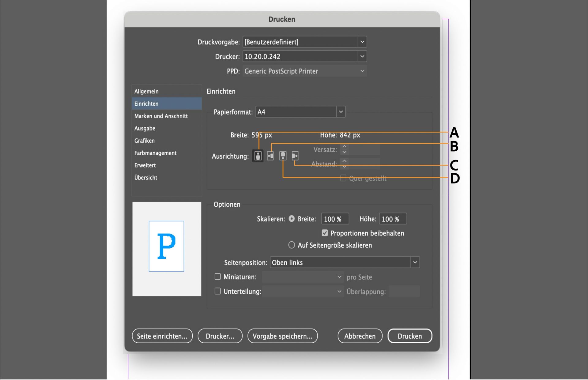Select landscape orientation icon
This screenshot has height=380, width=588.
tap(270, 156)
